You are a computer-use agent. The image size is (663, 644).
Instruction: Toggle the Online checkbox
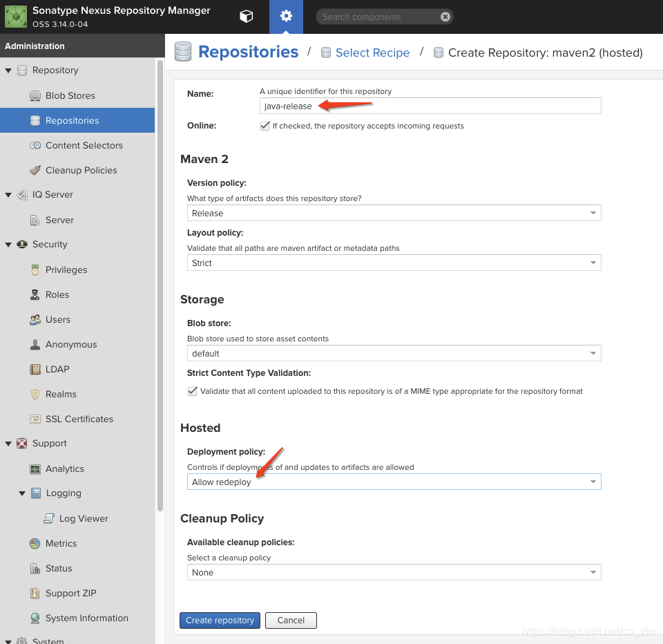pyautogui.click(x=265, y=126)
